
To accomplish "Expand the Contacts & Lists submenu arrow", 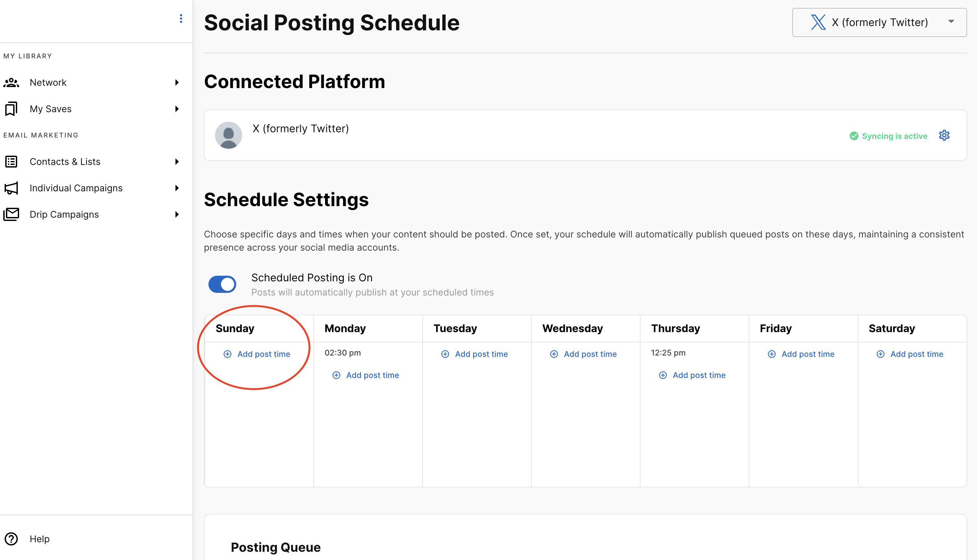I will [x=177, y=162].
